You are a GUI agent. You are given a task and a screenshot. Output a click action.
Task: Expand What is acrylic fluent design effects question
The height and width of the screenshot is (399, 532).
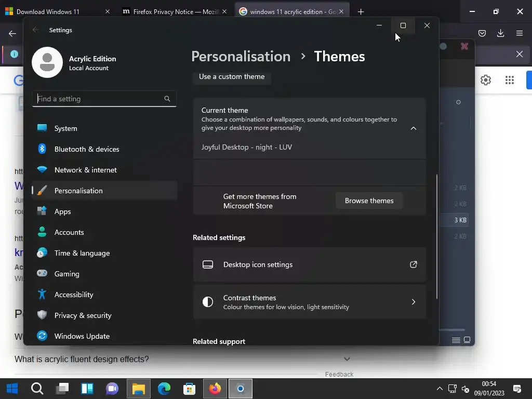click(x=182, y=359)
